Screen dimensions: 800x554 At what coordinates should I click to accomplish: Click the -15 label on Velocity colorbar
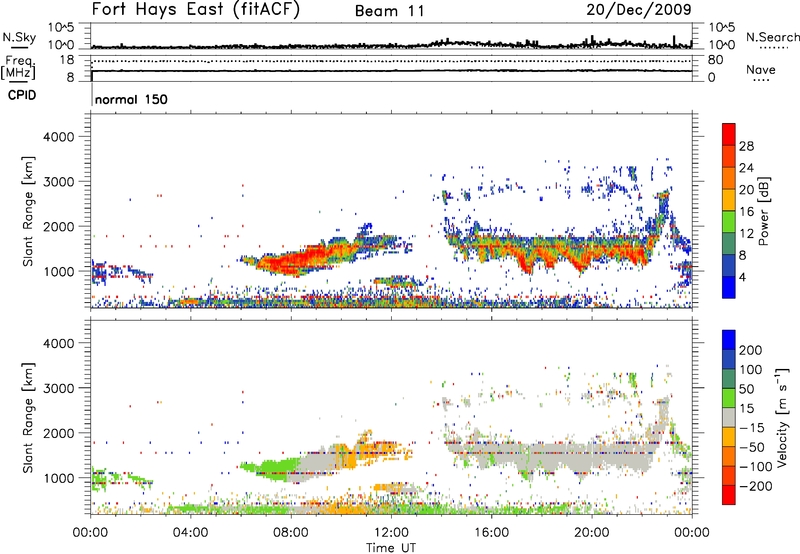pos(752,428)
